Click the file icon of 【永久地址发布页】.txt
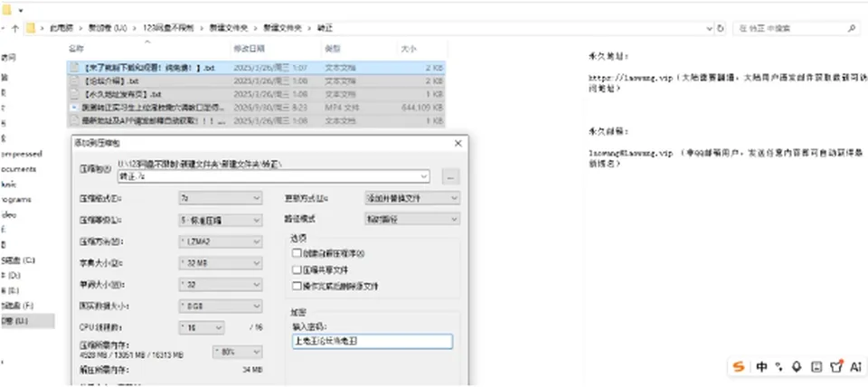Screen dimensions: 868x387 (x=75, y=93)
